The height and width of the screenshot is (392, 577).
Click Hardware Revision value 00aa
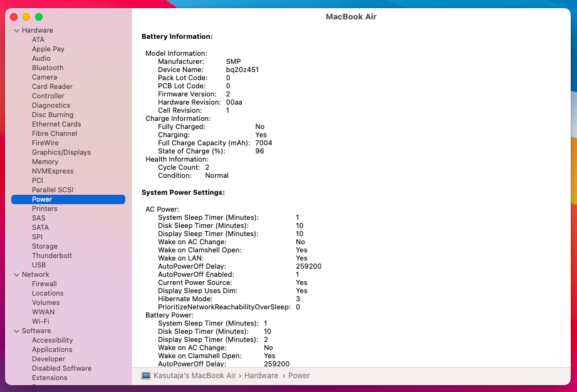point(234,102)
